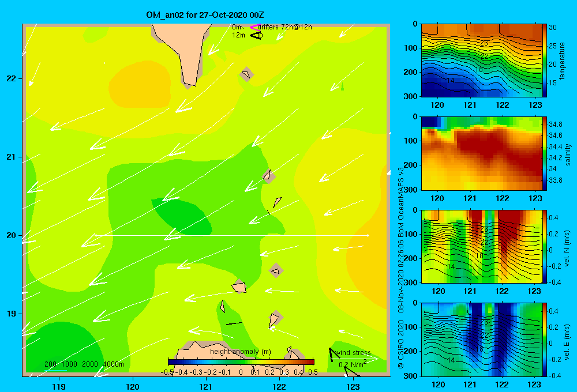Viewport: 577px width, 392px height.
Task: Click the diamond-shaped island near 19.5N 122E
Action: click(x=276, y=270)
